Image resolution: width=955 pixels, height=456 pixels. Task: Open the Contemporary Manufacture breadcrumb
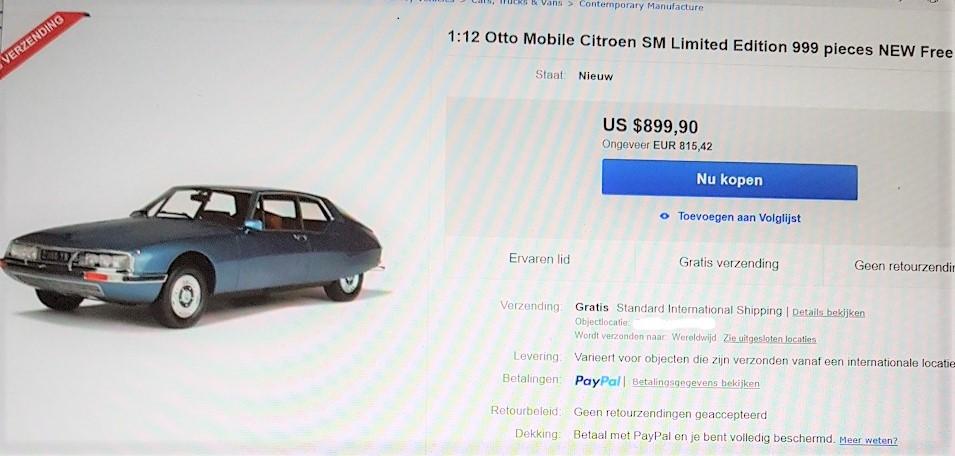pos(641,5)
